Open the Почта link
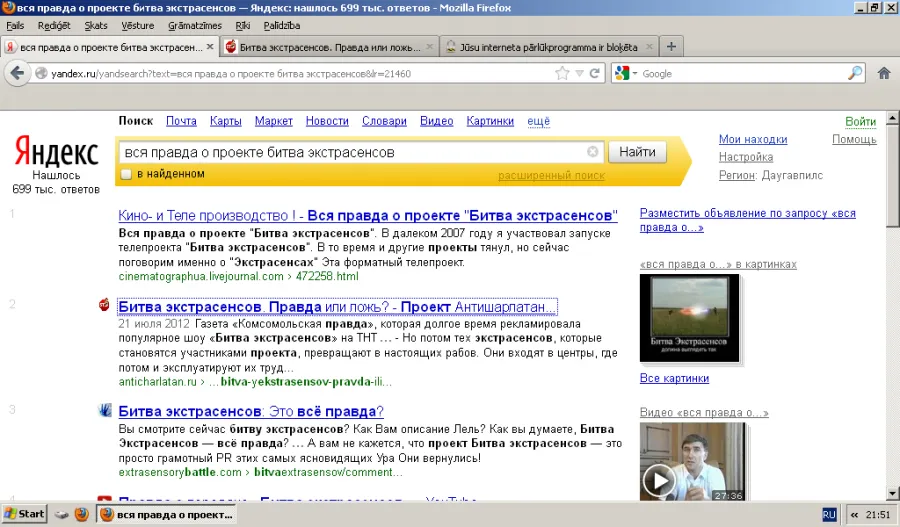Screen dimensions: 900x527 [x=181, y=121]
